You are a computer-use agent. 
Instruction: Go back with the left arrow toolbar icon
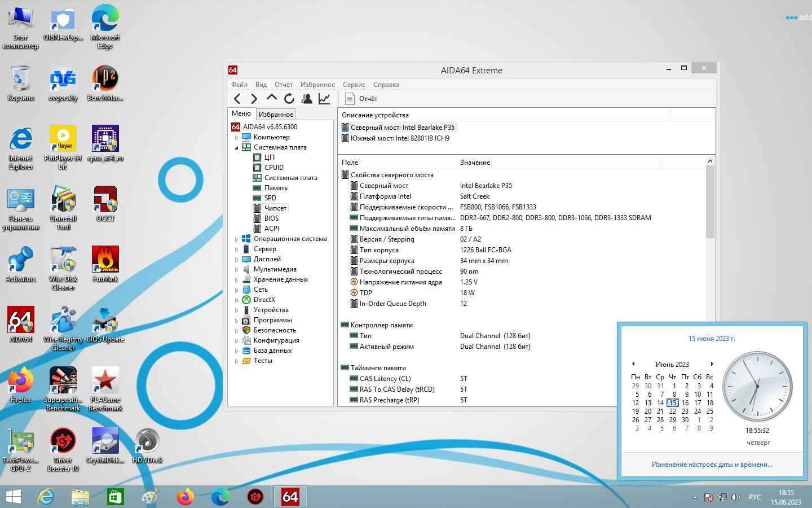click(x=237, y=99)
